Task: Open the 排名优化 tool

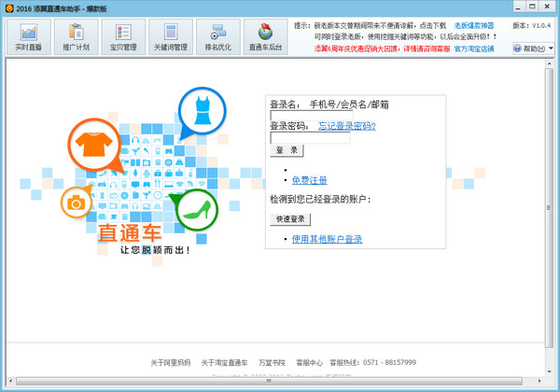Action: pyautogui.click(x=217, y=37)
